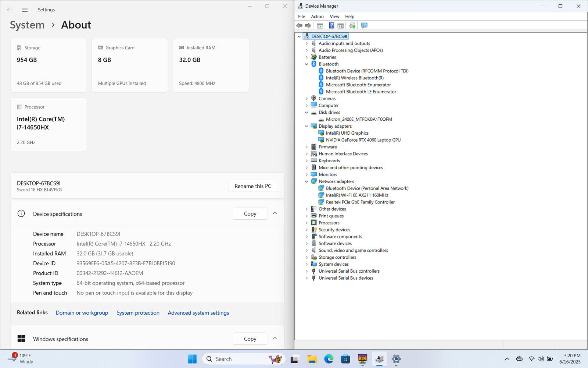Image resolution: width=588 pixels, height=368 pixels.
Task: Expand the Processors category
Action: pos(306,223)
